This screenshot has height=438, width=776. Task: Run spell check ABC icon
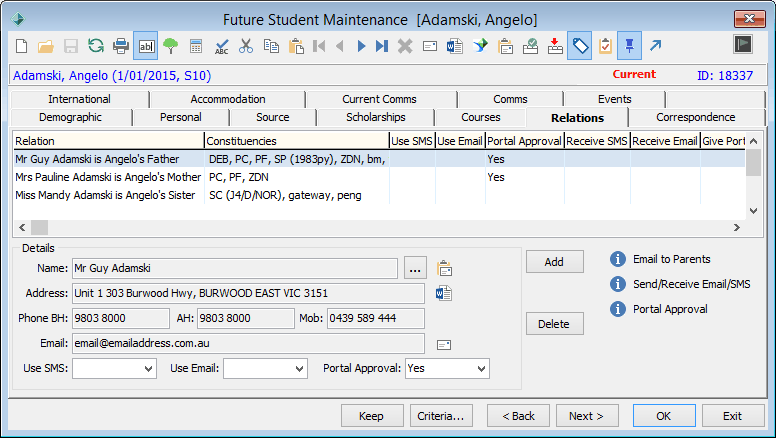tap(221, 47)
